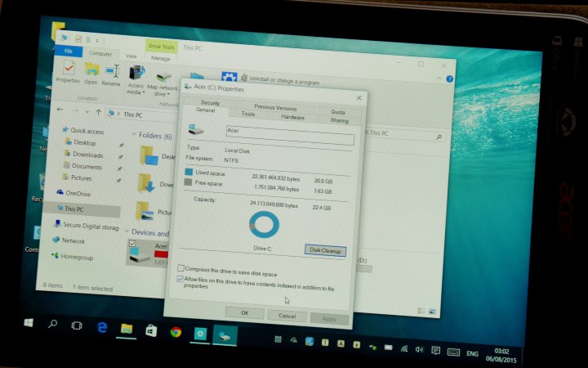This screenshot has height=368, width=588.
Task: Open the Map network drive dropdown arrow
Action: pos(169,94)
